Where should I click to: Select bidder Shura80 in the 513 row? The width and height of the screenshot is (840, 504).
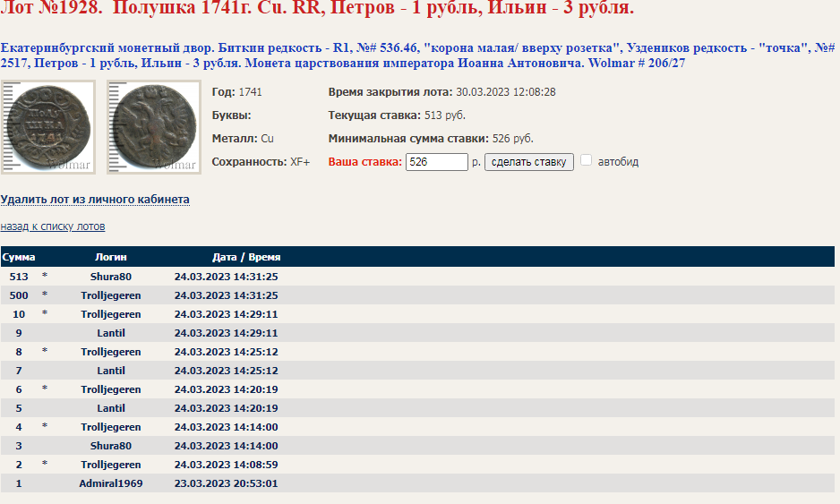[x=111, y=277]
